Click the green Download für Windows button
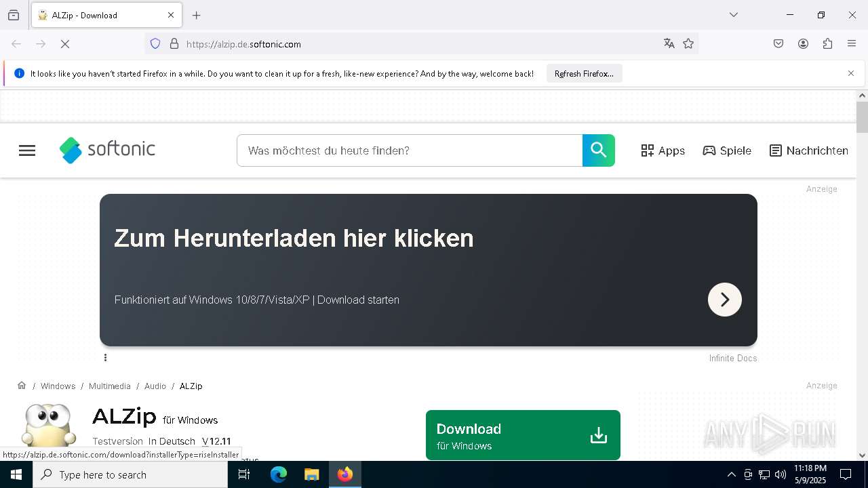The image size is (868, 488). click(523, 435)
